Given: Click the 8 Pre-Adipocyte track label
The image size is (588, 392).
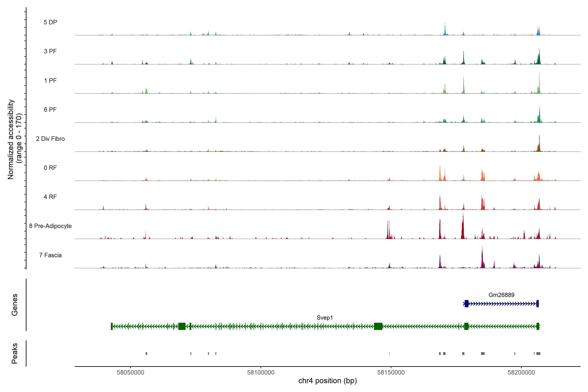Looking at the screenshot, I should point(50,226).
